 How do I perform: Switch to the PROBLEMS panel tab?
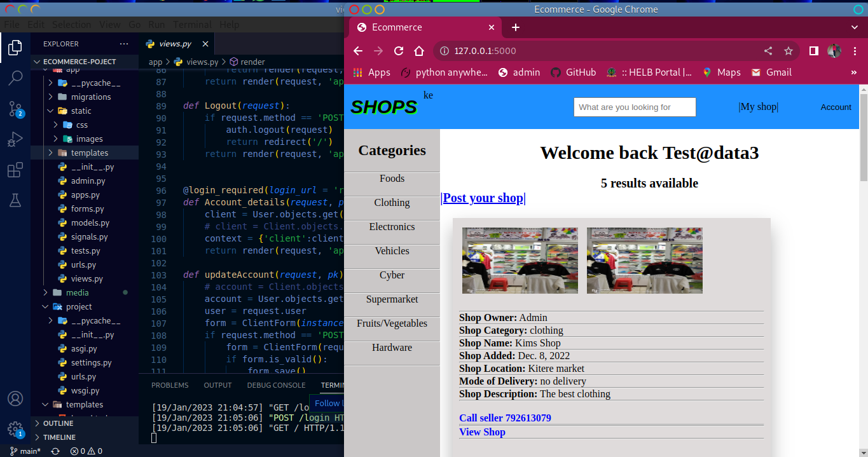pyautogui.click(x=170, y=385)
